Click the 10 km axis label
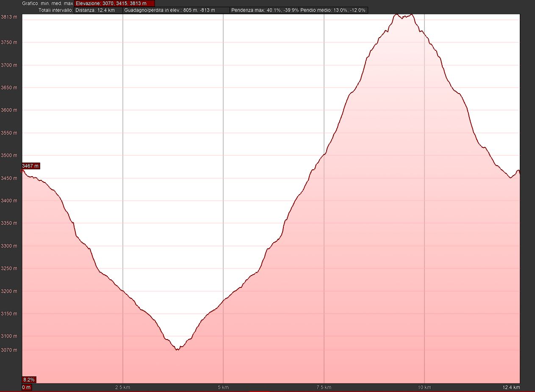Image resolution: width=535 pixels, height=392 pixels. pos(424,387)
